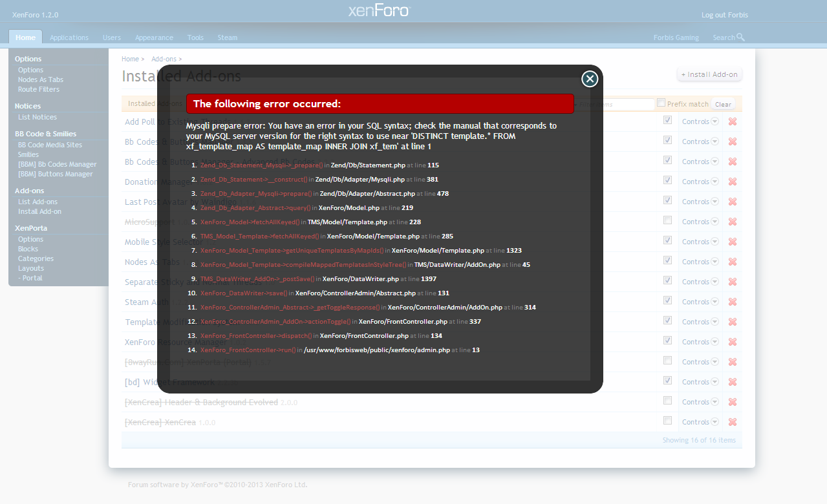Click the delete icon for [XenCrea] XenCrea

(732, 422)
